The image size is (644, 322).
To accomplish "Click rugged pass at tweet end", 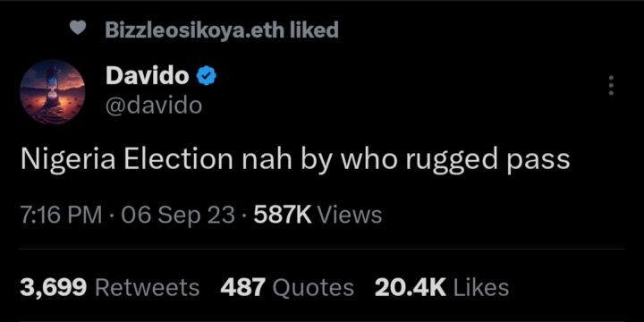I will pos(488,161).
